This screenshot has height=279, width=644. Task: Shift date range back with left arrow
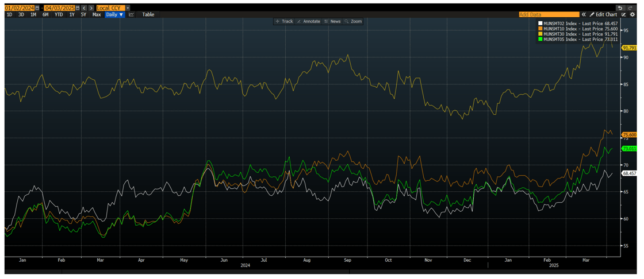click(x=85, y=8)
